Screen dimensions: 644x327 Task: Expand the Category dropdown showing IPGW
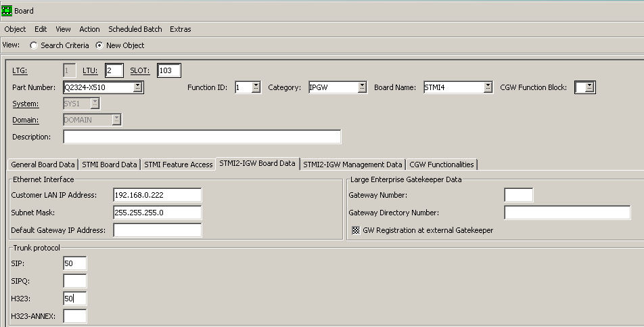[x=362, y=87]
